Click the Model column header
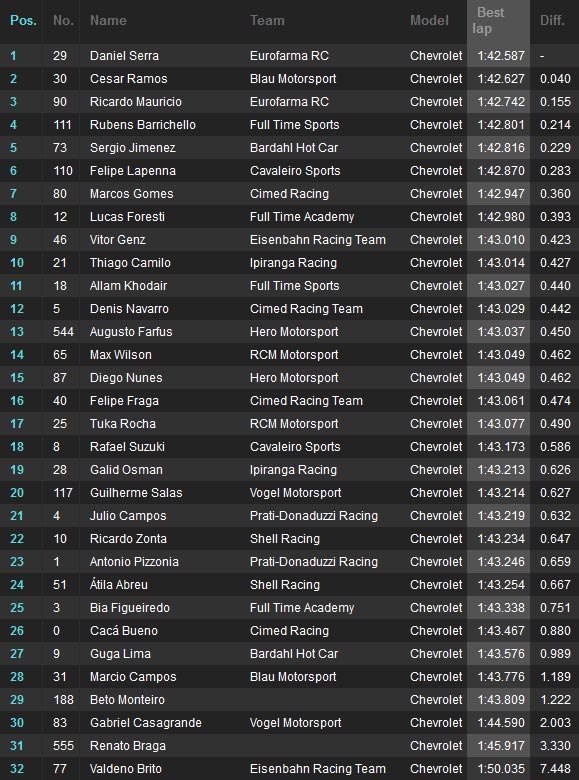 click(429, 20)
